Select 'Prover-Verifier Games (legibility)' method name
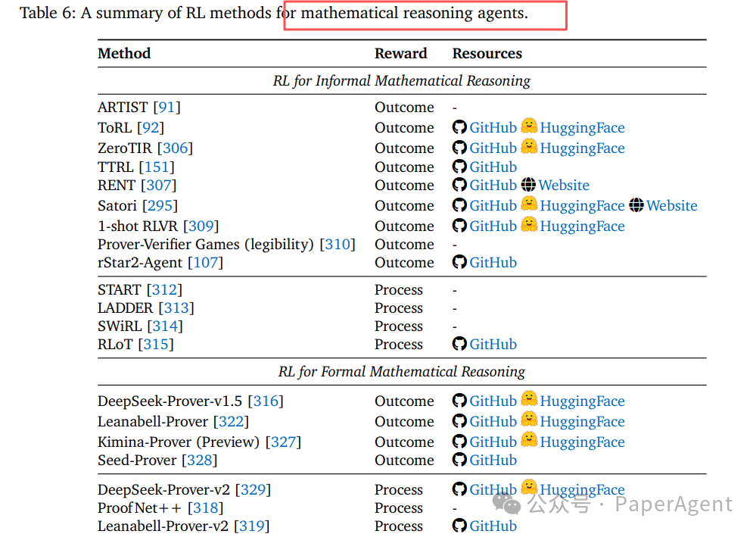This screenshot has height=534, width=756. click(206, 245)
